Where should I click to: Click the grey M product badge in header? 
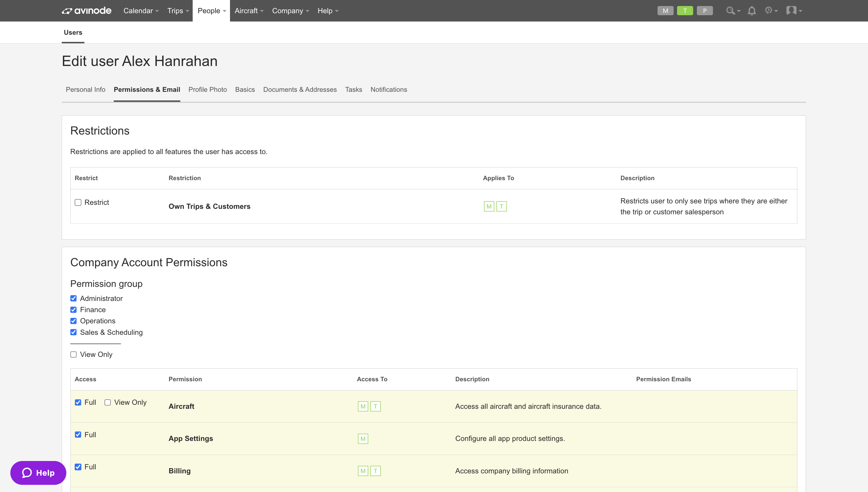(665, 11)
